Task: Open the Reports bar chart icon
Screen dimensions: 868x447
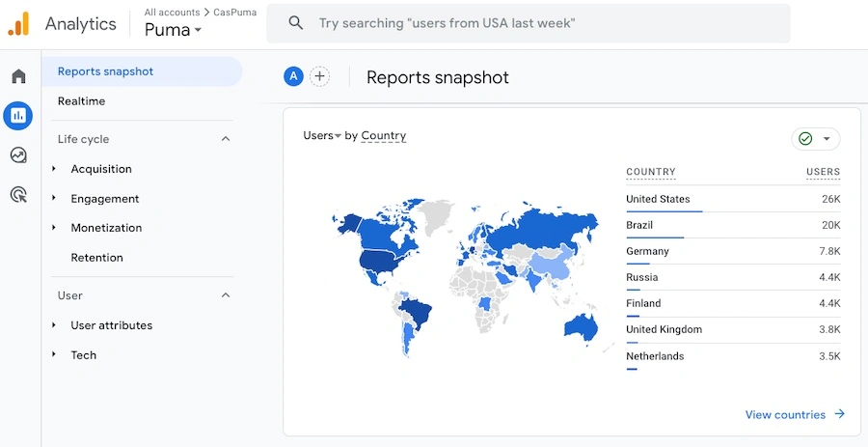Action: point(18,116)
